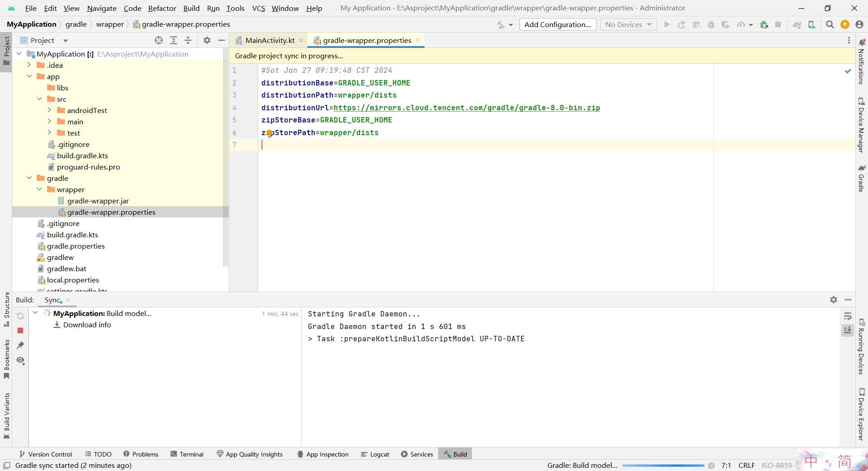Open the Logcat tool tab
868x471 pixels.
(x=375, y=454)
